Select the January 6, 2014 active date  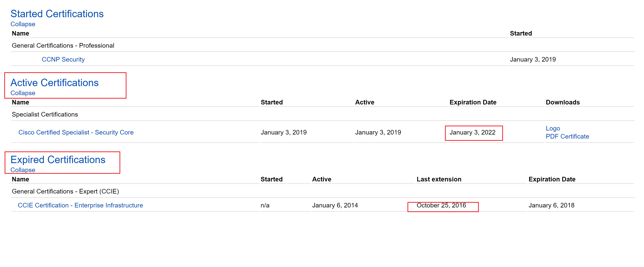pos(335,205)
